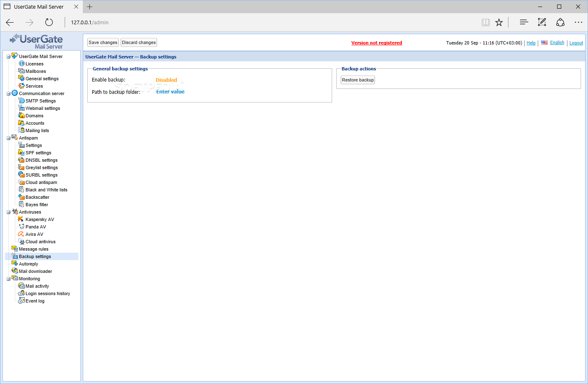Click the Discard changes button
Screen dimensions: 588x384
139,42
